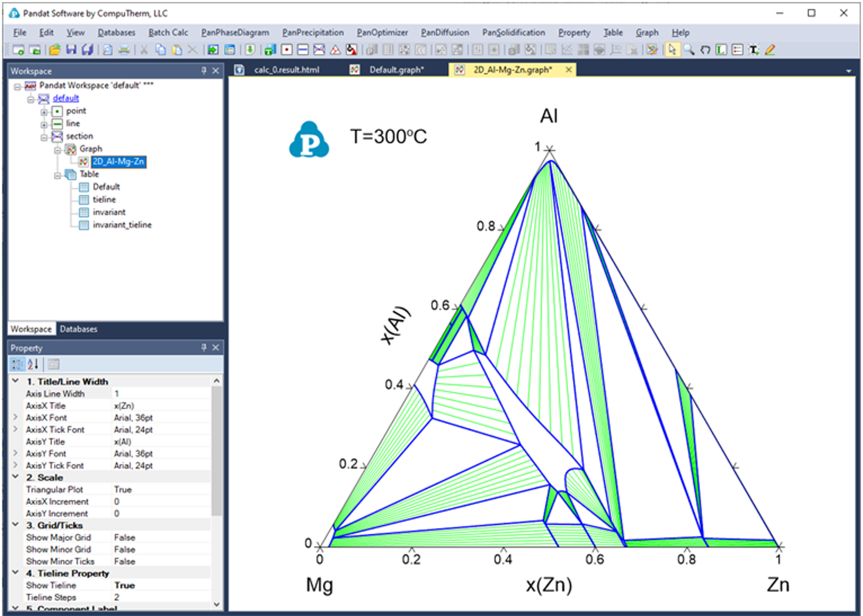Screen dimensions: 863x616
Task: Click the Save floppy disk icon
Action: [71, 50]
